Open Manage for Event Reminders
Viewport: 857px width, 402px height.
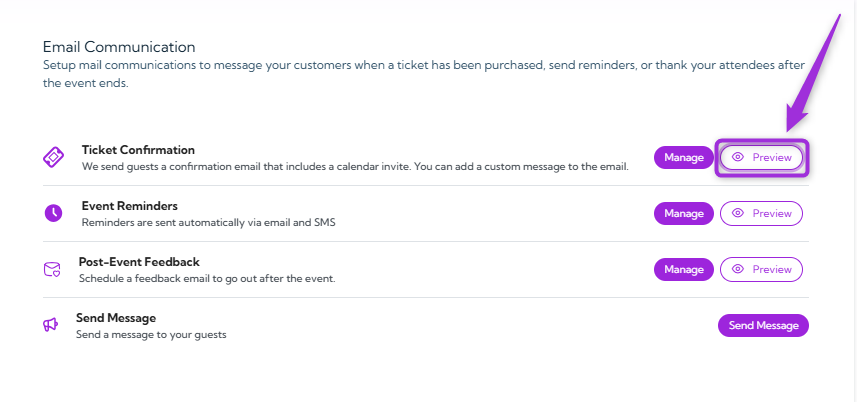(684, 214)
